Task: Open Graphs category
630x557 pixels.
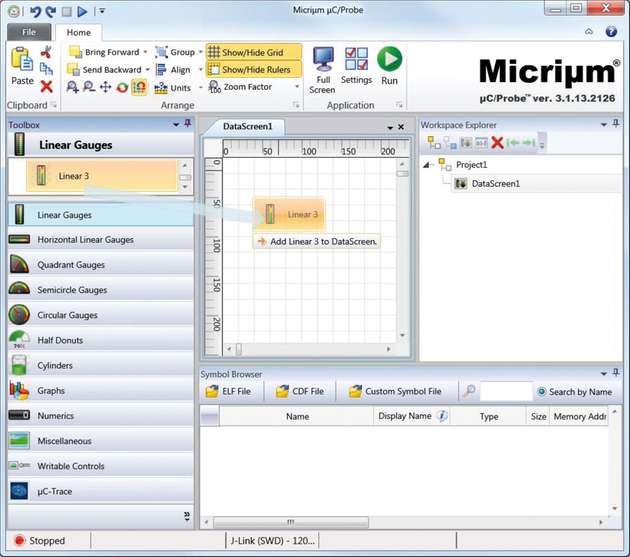Action: 100,391
